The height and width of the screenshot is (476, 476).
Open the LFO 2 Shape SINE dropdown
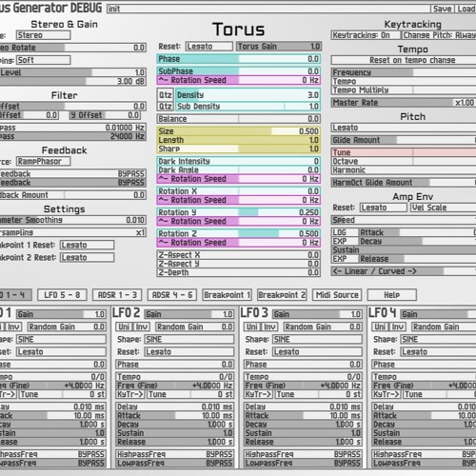coord(189,339)
